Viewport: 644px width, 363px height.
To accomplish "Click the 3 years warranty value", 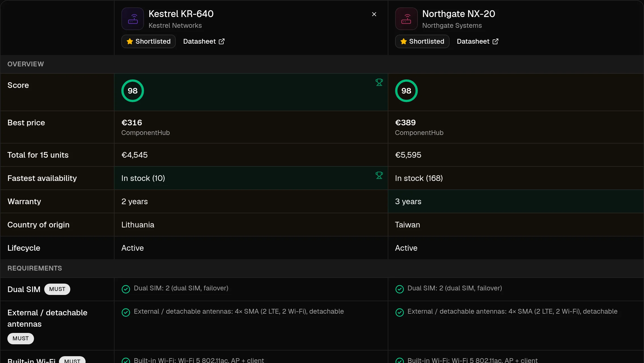I will point(408,201).
